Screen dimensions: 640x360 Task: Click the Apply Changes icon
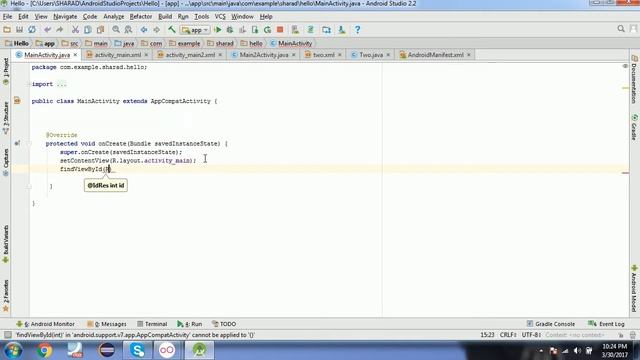click(267, 30)
